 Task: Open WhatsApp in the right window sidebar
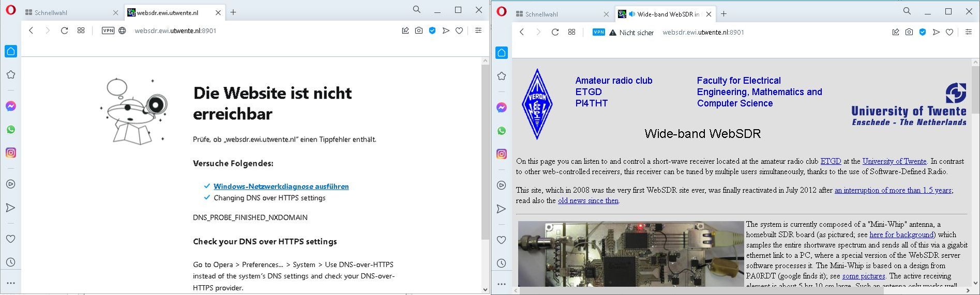(501, 131)
